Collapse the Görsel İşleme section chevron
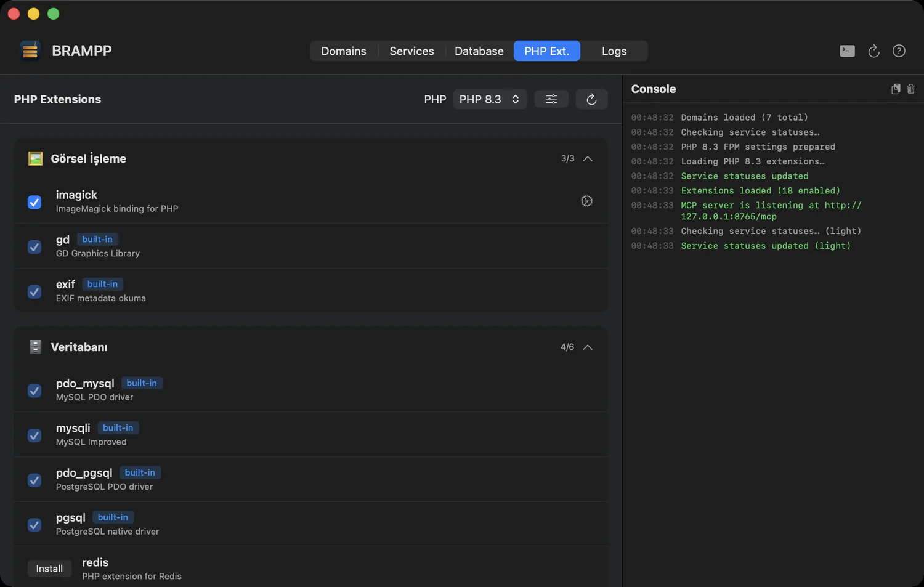 click(x=588, y=159)
